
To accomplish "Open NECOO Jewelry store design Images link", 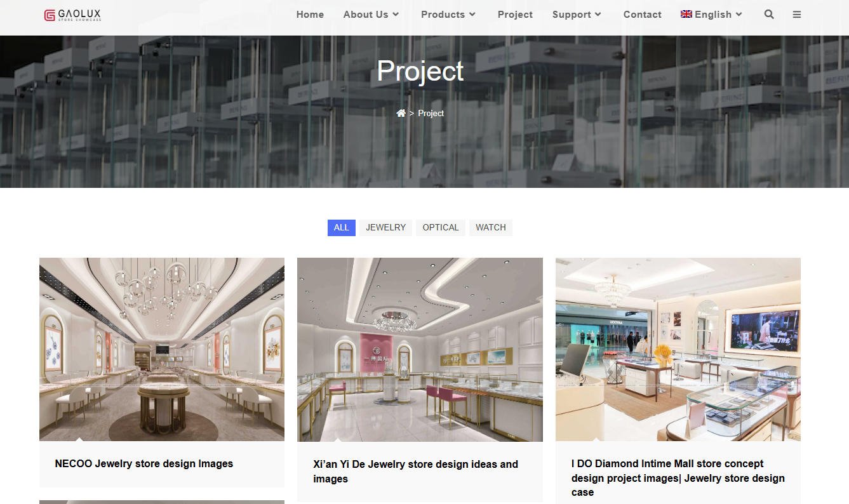I will click(x=144, y=463).
